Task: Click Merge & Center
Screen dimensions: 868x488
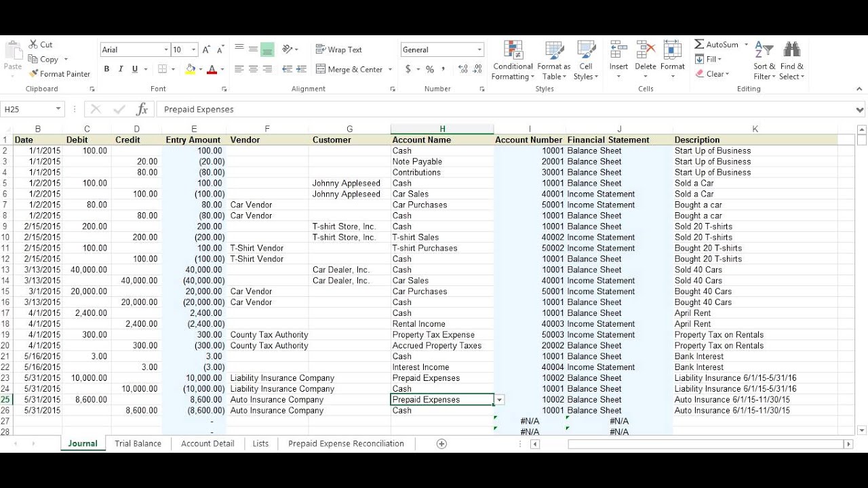Action: click(x=349, y=69)
